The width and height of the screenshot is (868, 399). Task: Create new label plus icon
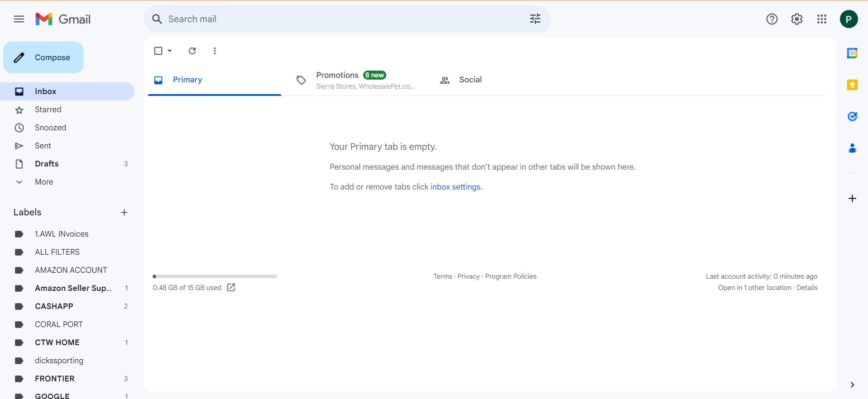click(125, 212)
